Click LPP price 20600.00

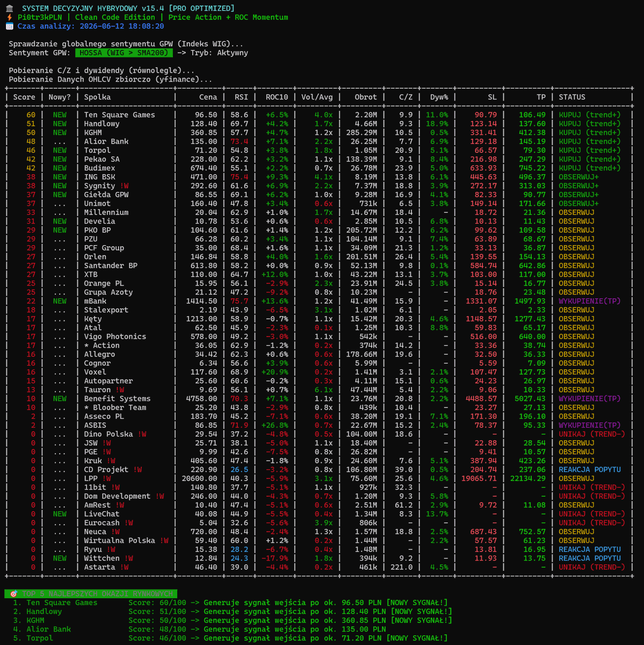[x=199, y=478]
